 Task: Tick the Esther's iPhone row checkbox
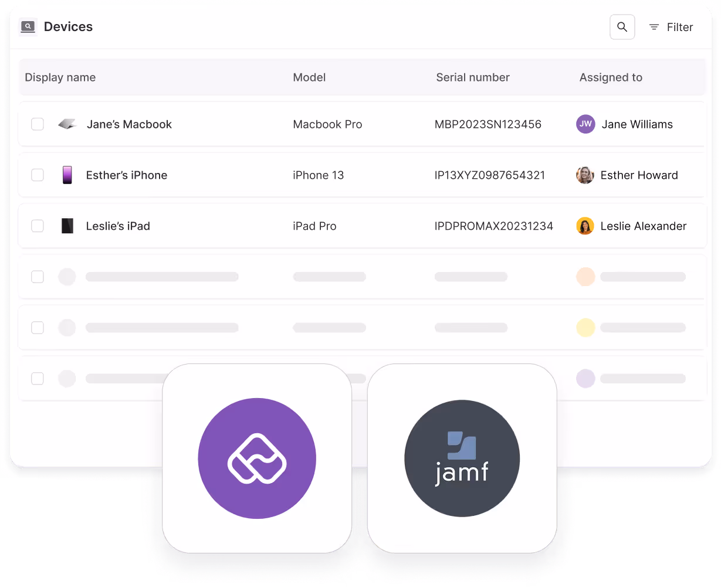click(x=38, y=175)
